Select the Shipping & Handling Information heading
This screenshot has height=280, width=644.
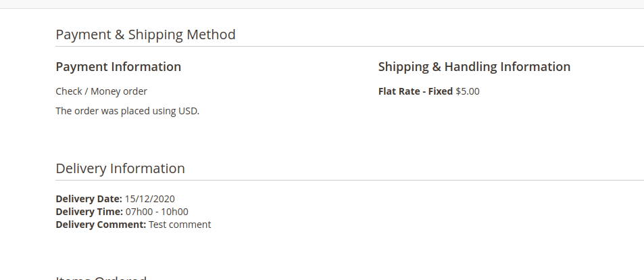(x=474, y=67)
